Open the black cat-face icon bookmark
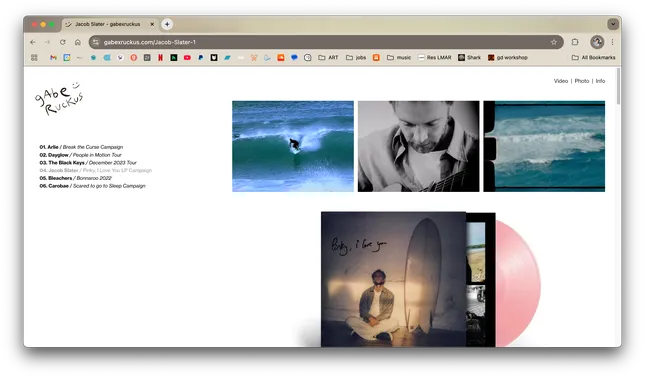Viewport: 645px width, 378px height. coord(214,58)
